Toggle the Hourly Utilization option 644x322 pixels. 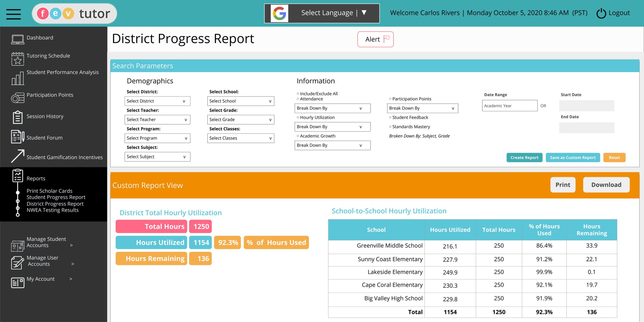click(297, 117)
